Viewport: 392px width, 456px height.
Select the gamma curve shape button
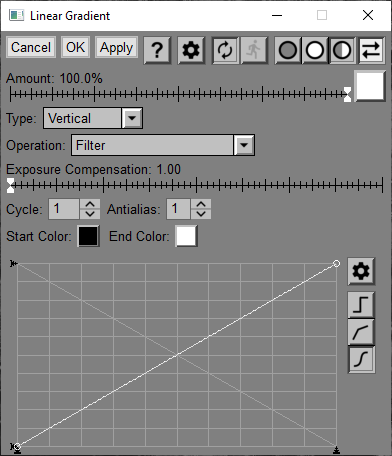pyautogui.click(x=361, y=332)
